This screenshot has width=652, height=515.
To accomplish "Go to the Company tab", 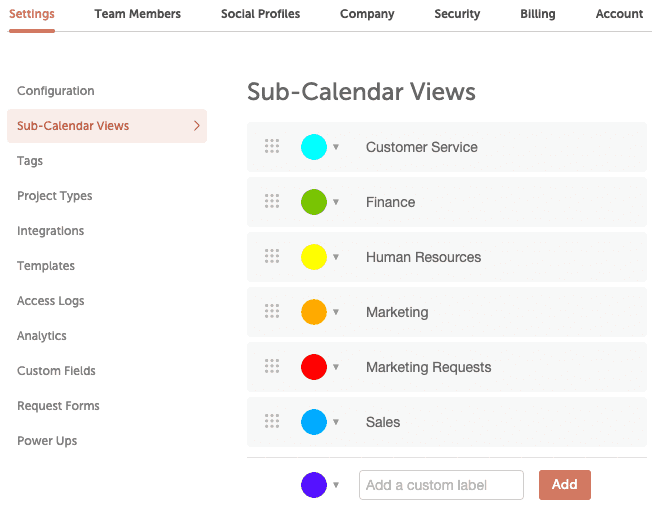I will (367, 14).
